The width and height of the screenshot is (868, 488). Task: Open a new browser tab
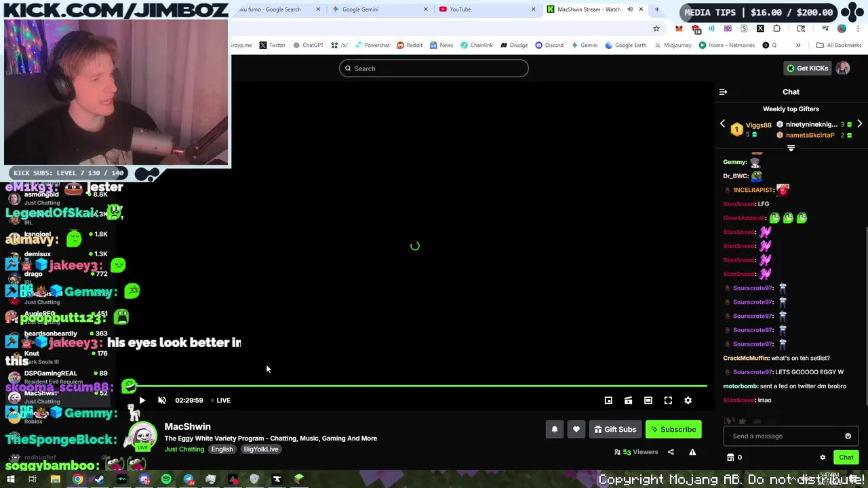[x=656, y=9]
